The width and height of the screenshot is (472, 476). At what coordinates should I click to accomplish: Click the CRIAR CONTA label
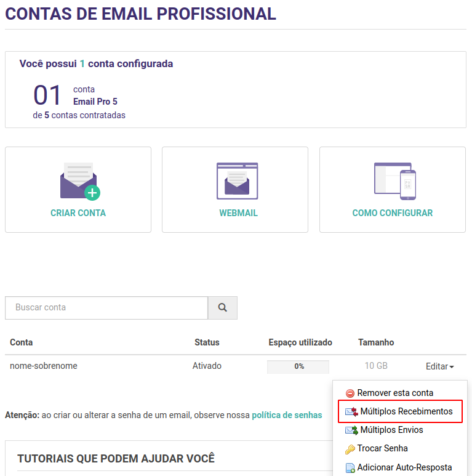click(78, 213)
